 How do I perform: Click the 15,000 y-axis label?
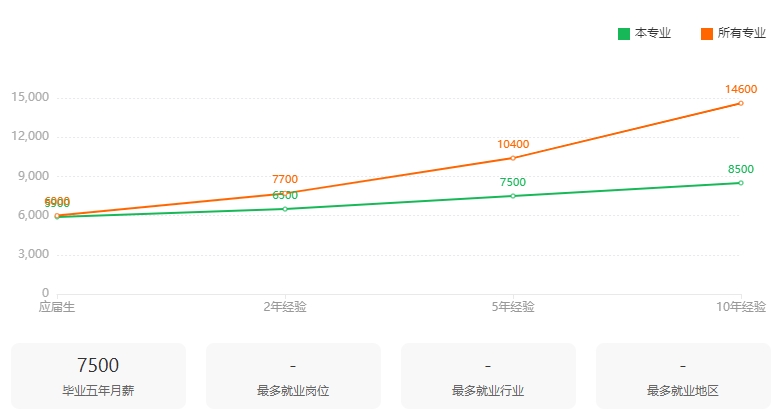[30, 97]
